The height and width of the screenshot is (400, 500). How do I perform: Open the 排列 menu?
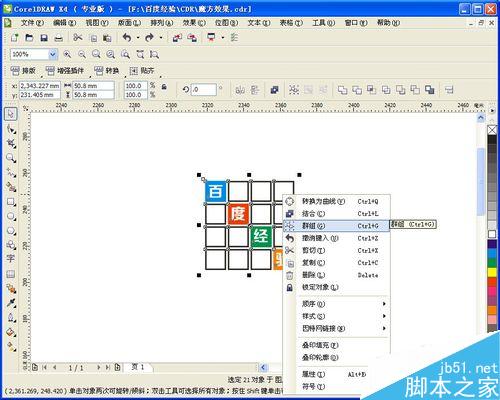(162, 23)
